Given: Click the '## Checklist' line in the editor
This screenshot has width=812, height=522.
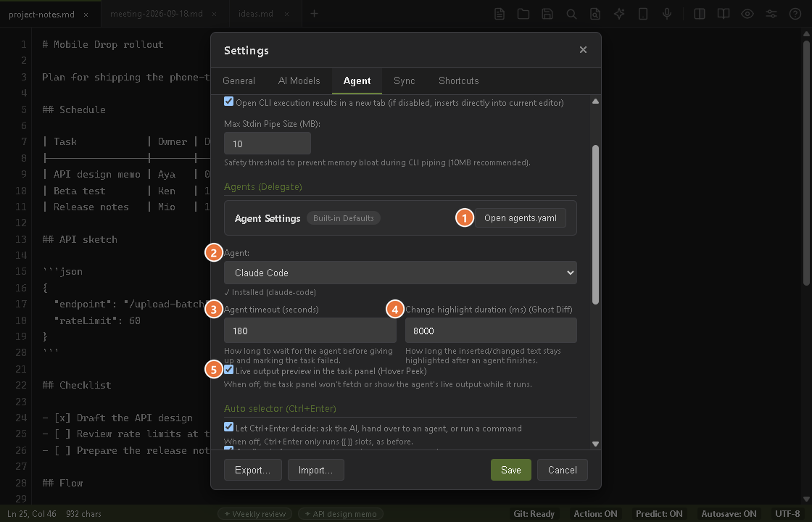Looking at the screenshot, I should [77, 385].
